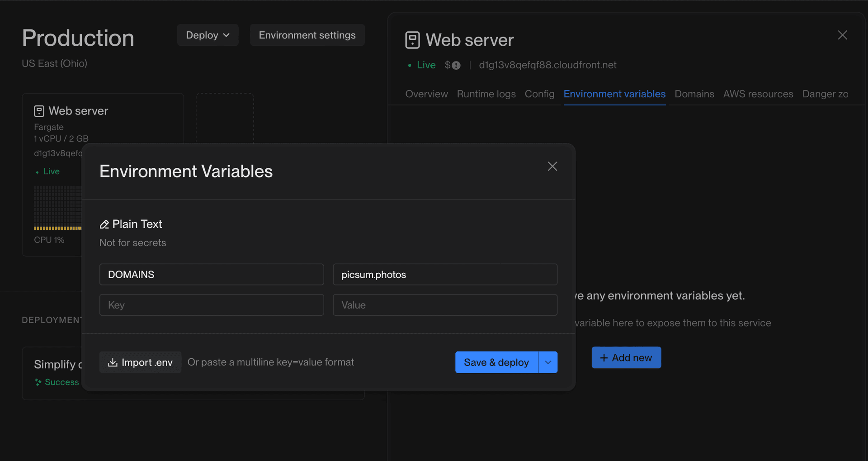Select Environment variables tab
The image size is (868, 461).
[x=614, y=94]
